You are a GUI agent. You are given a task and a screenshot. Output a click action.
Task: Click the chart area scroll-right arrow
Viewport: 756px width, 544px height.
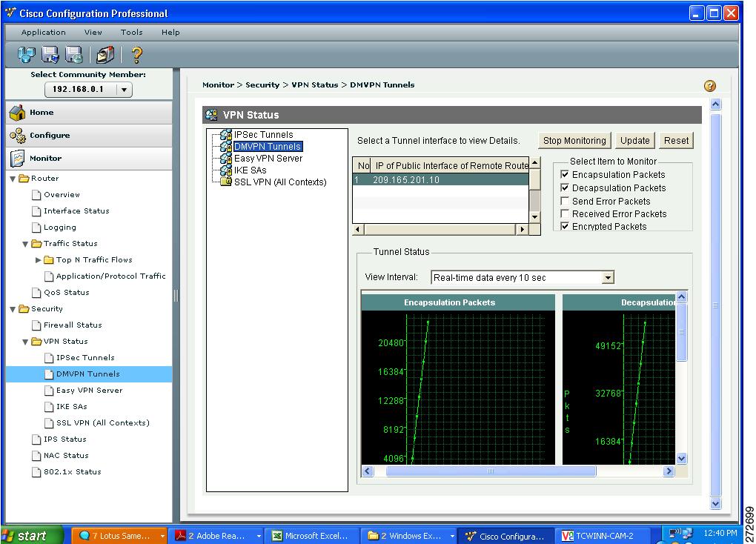[669, 471]
